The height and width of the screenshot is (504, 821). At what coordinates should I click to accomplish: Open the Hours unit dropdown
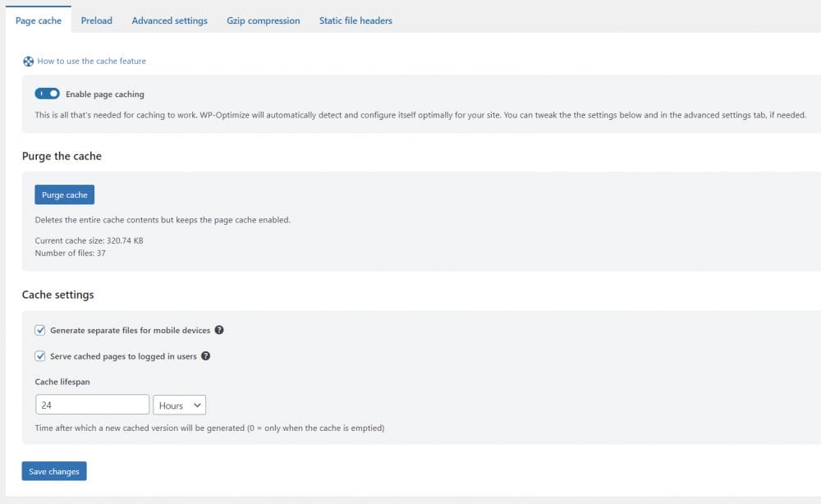click(x=179, y=405)
